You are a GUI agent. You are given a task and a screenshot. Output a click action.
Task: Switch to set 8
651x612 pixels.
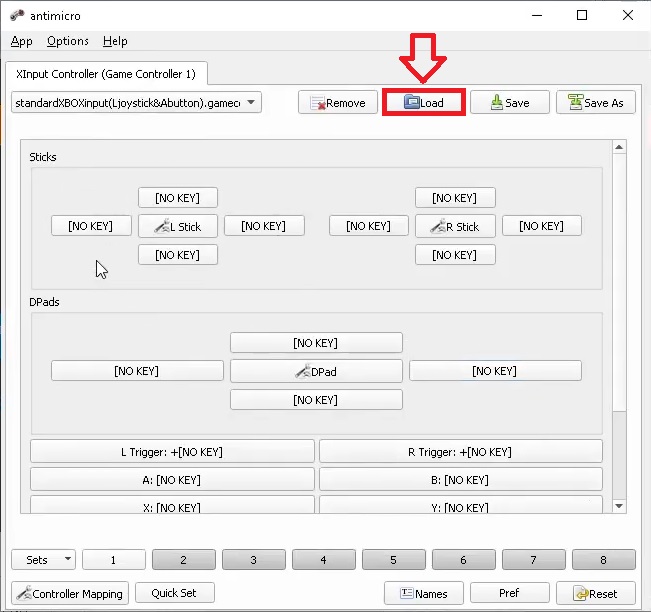pos(604,560)
